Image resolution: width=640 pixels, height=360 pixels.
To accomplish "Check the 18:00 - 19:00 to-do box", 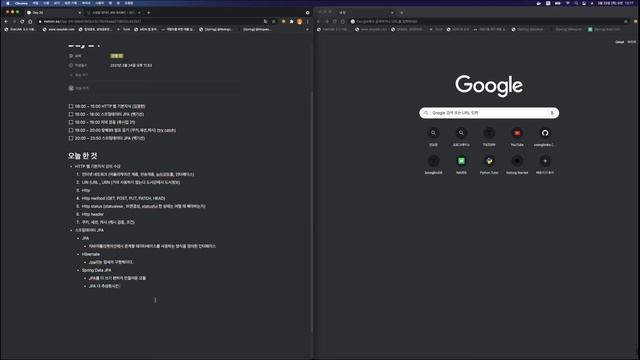I will (x=71, y=122).
